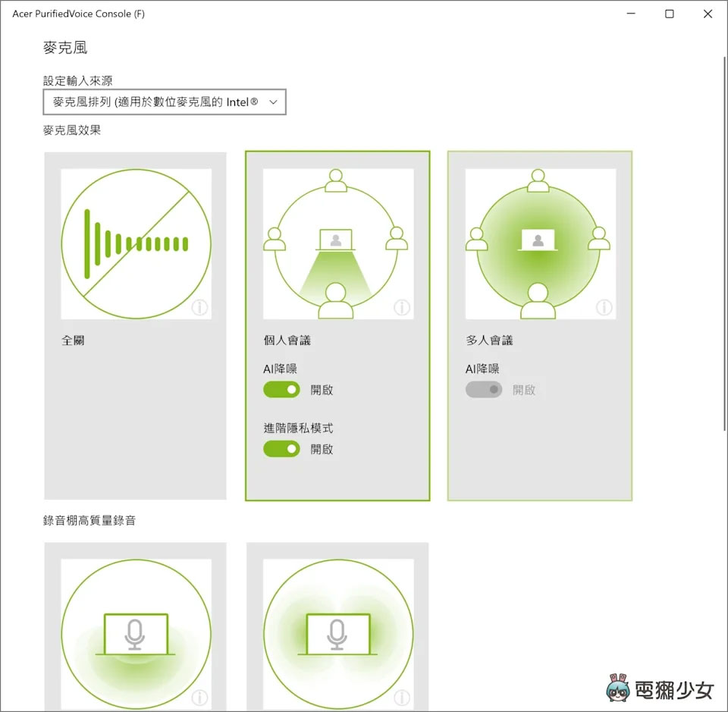This screenshot has width=728, height=712.
Task: Click the chevron arrow of microphone source combo box
Action: click(274, 102)
